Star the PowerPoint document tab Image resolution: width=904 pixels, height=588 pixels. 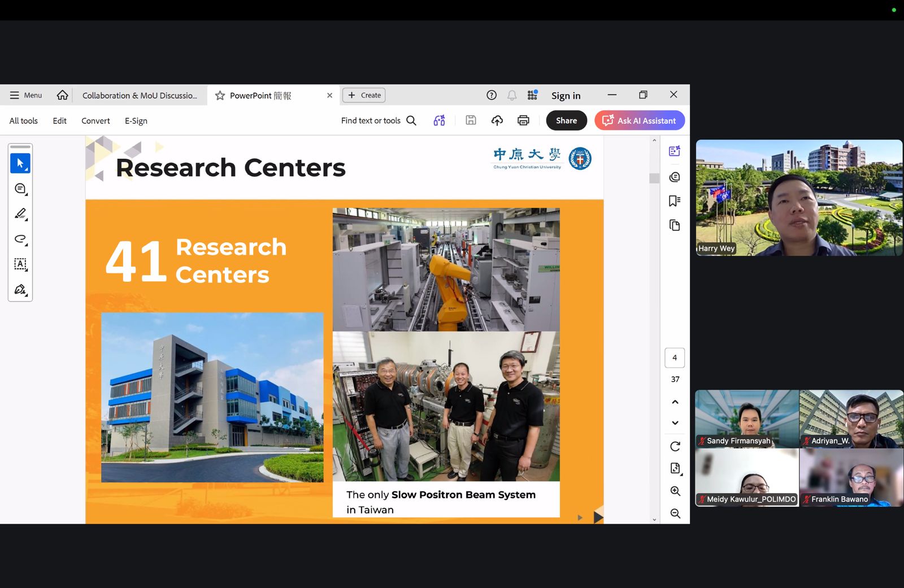pos(220,95)
